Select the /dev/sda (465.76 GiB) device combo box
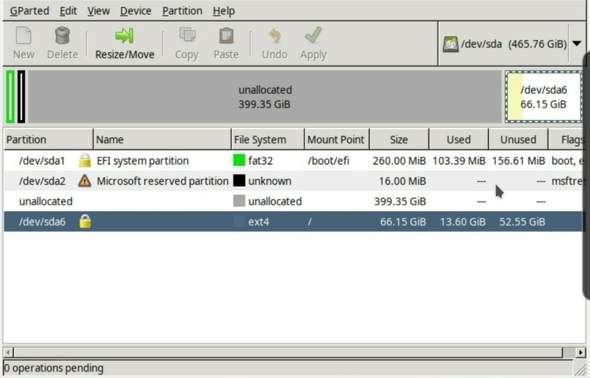 (511, 44)
